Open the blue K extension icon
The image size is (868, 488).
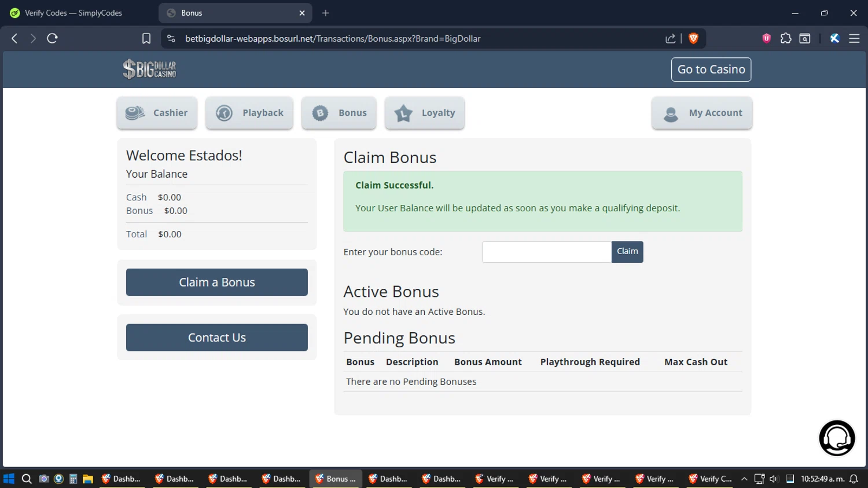coord(834,38)
